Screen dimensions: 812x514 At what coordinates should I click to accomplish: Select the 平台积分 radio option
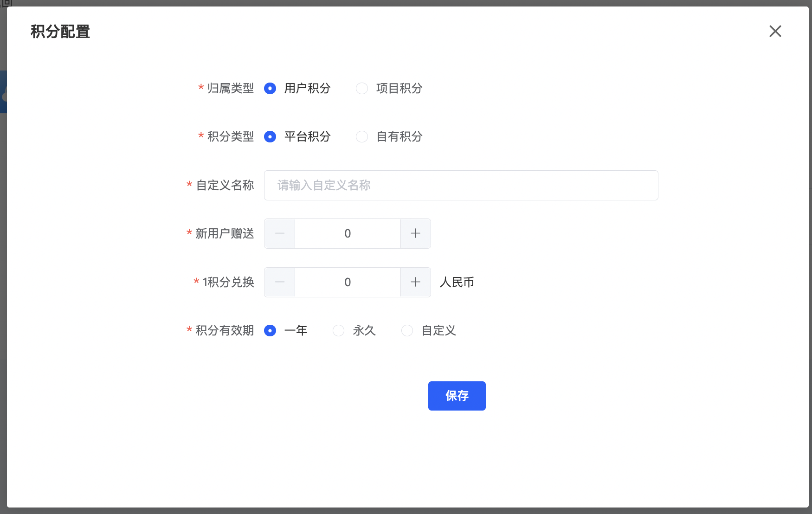(270, 136)
